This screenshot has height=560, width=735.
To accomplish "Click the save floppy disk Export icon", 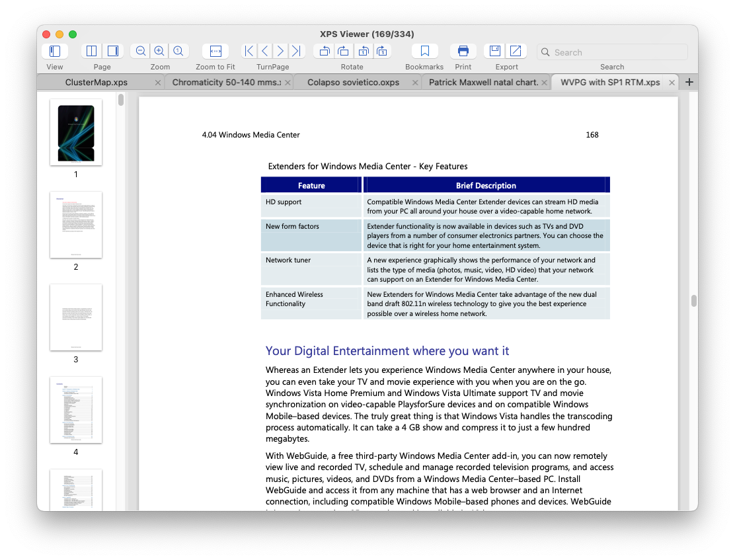I will point(495,51).
